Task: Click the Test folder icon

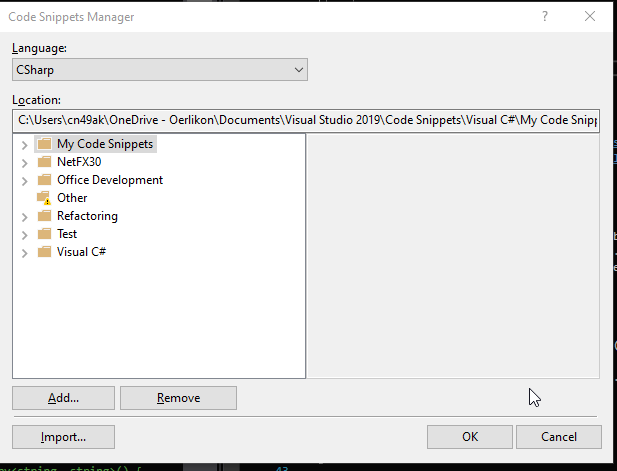Action: [x=44, y=234]
